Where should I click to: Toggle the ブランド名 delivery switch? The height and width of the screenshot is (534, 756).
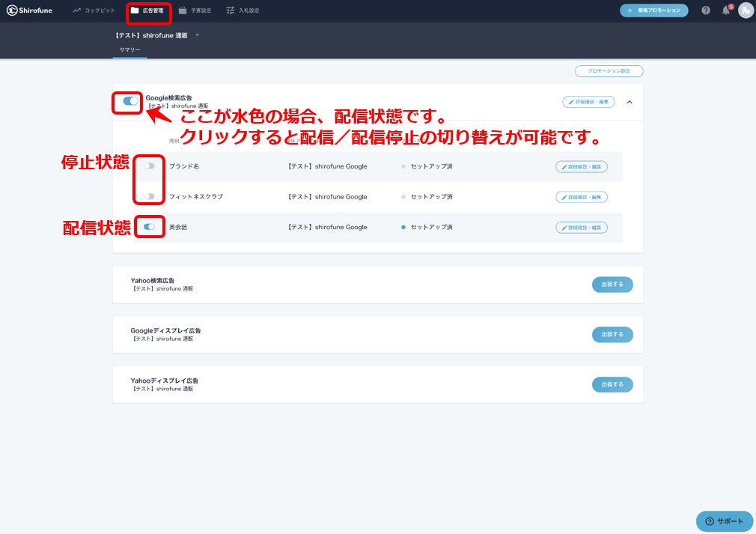pos(149,166)
